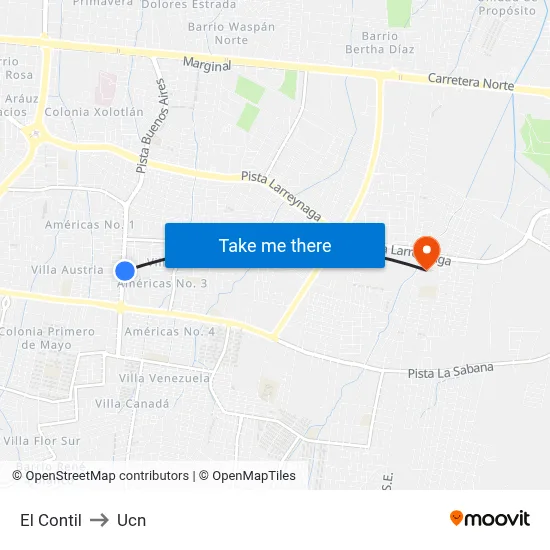
Task: Click the Barrio Bertha Díaz label
Action: point(380,42)
